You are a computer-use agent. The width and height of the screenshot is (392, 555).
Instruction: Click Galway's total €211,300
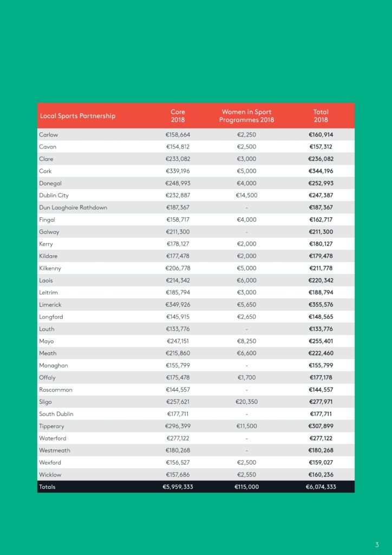click(321, 232)
